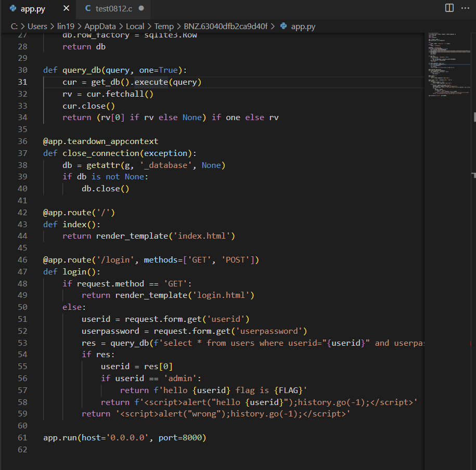Click line number 61 in gutter
The image size is (476, 470).
click(22, 438)
